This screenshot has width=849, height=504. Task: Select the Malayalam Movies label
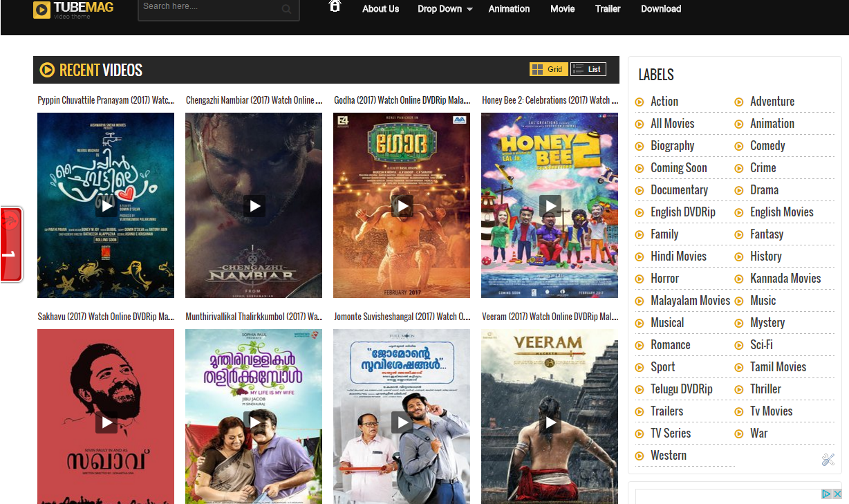(691, 301)
